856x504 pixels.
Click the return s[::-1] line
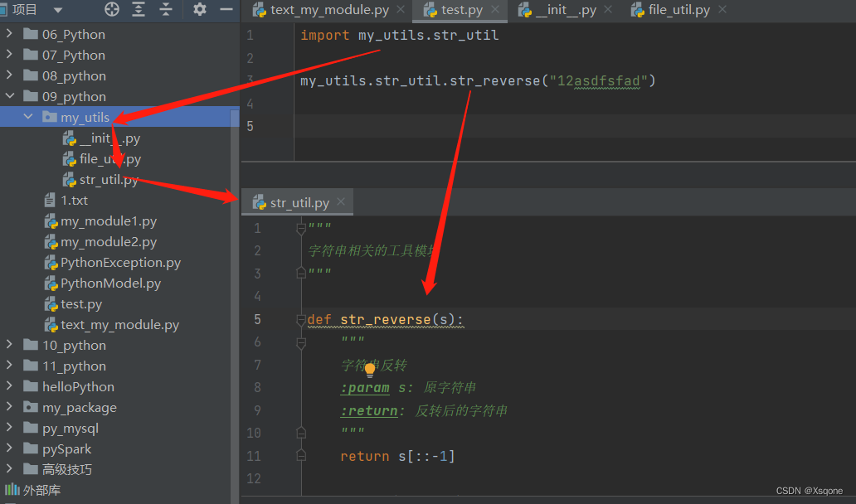[x=397, y=456]
